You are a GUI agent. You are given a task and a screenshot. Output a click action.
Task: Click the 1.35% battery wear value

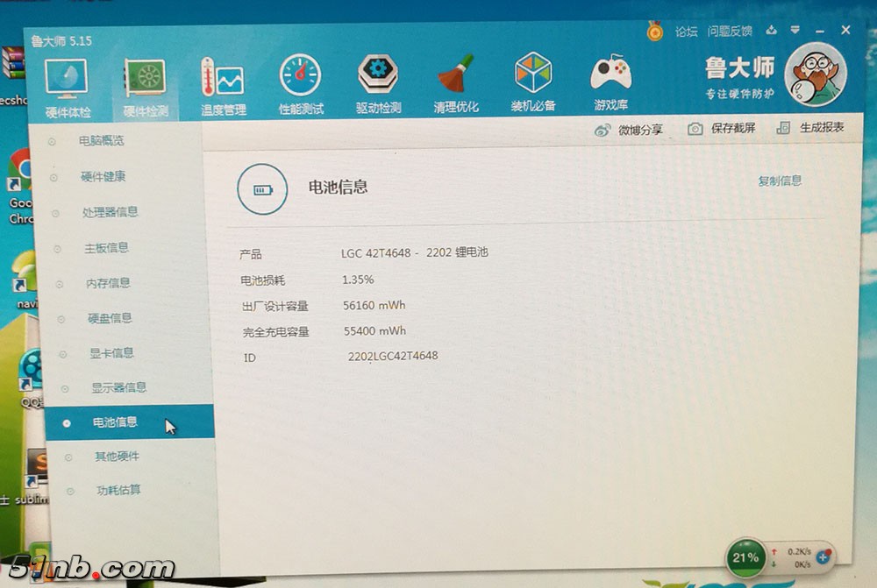[x=358, y=280]
